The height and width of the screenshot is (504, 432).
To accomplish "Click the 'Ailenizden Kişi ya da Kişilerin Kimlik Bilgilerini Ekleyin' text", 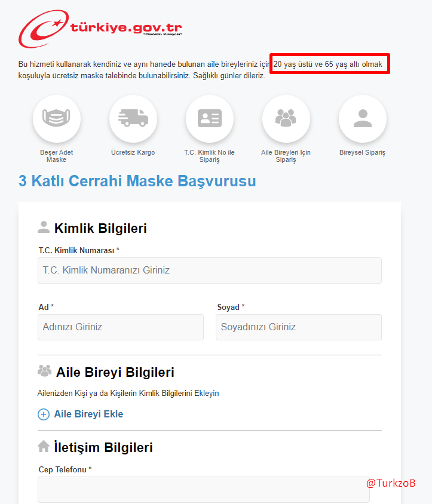I will (128, 394).
